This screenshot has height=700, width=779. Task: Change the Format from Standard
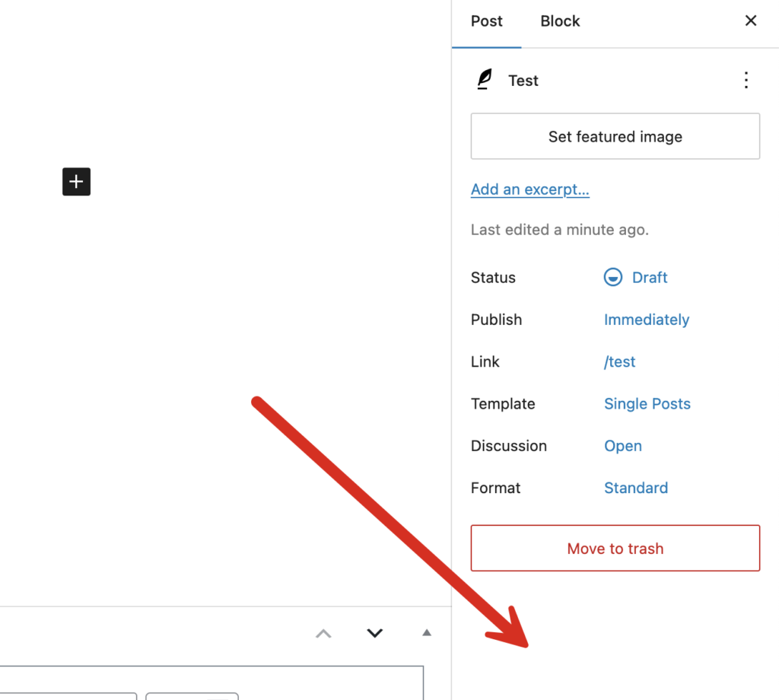point(636,488)
